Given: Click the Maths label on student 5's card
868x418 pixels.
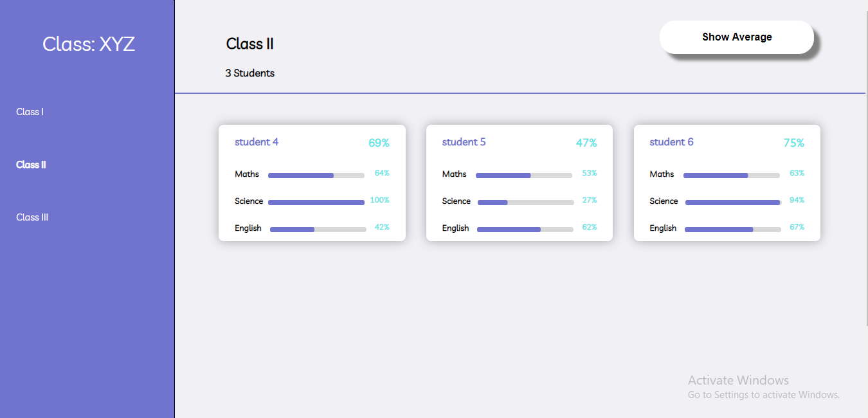Looking at the screenshot, I should [x=454, y=174].
